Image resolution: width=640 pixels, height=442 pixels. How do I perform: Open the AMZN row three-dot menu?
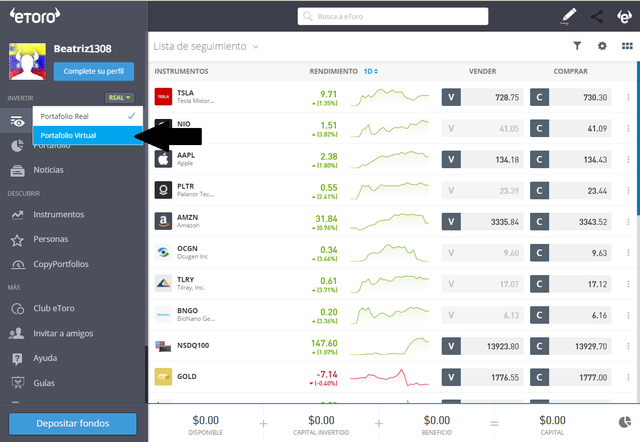click(628, 221)
